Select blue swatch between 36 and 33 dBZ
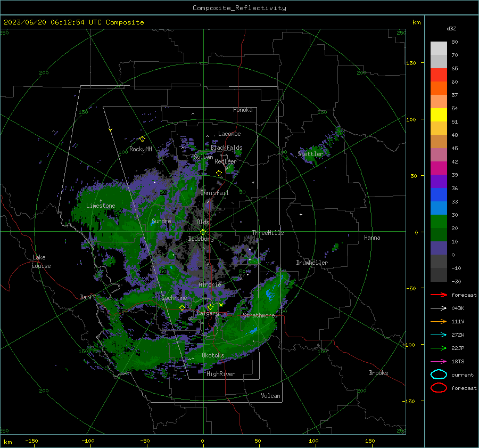 (x=439, y=195)
